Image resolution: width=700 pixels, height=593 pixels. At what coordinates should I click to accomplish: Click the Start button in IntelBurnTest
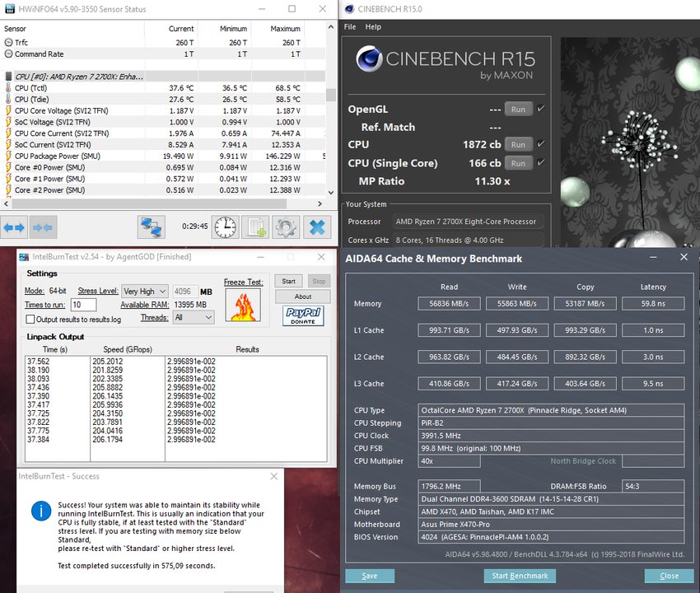point(288,282)
